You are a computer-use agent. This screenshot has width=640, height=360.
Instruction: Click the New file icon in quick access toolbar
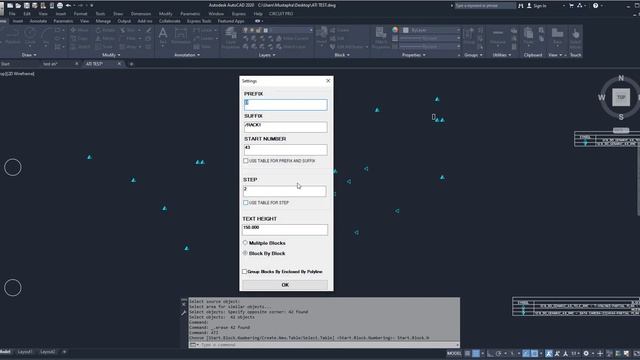point(10,6)
